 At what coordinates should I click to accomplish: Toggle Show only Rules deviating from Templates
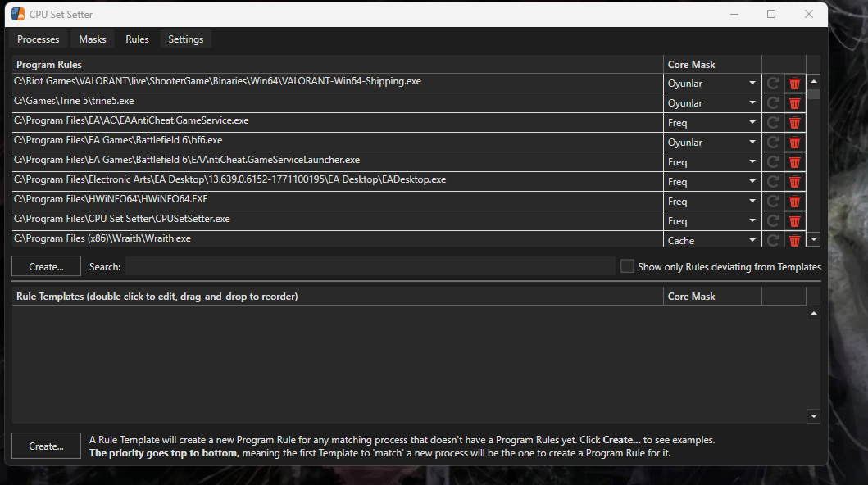click(627, 266)
